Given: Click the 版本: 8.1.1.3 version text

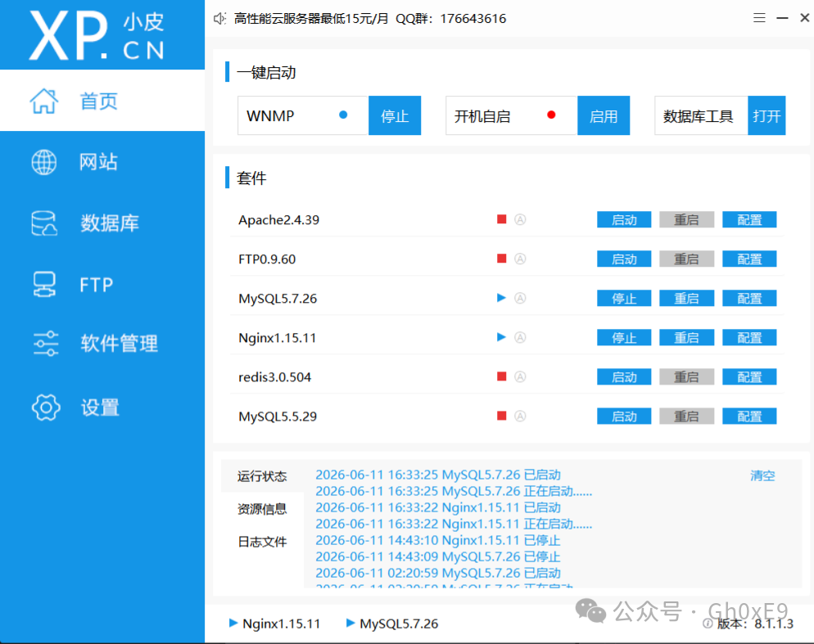Looking at the screenshot, I should pos(755,624).
